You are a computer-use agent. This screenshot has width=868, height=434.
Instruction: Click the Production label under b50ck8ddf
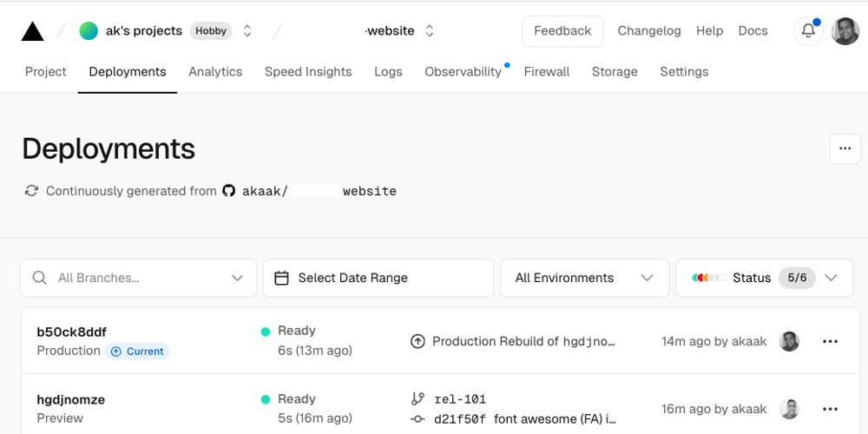(69, 351)
